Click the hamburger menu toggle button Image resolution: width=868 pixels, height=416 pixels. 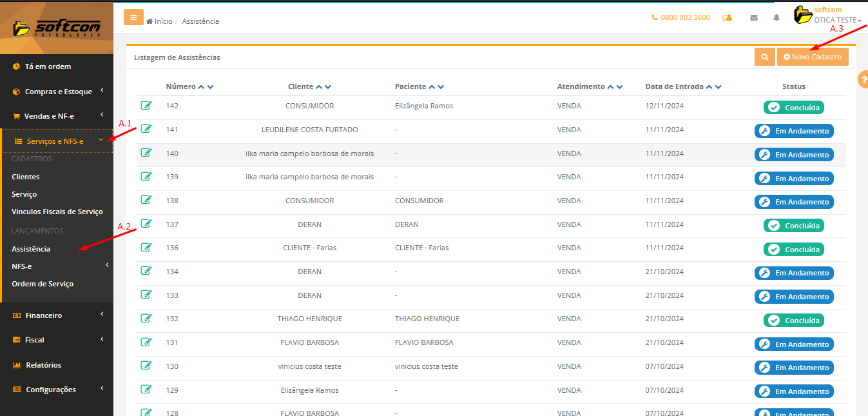click(133, 17)
